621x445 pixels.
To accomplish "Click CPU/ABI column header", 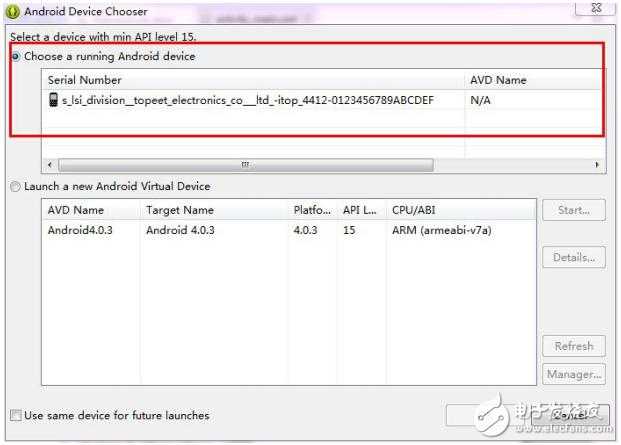I will [x=461, y=210].
